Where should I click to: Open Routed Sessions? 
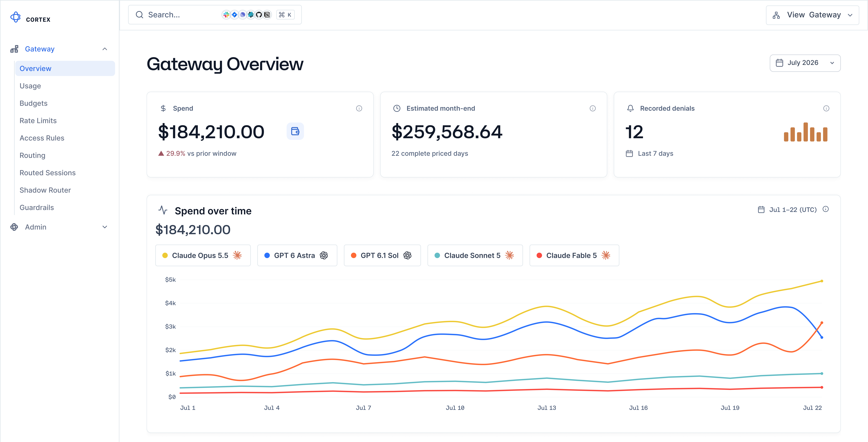tap(47, 173)
